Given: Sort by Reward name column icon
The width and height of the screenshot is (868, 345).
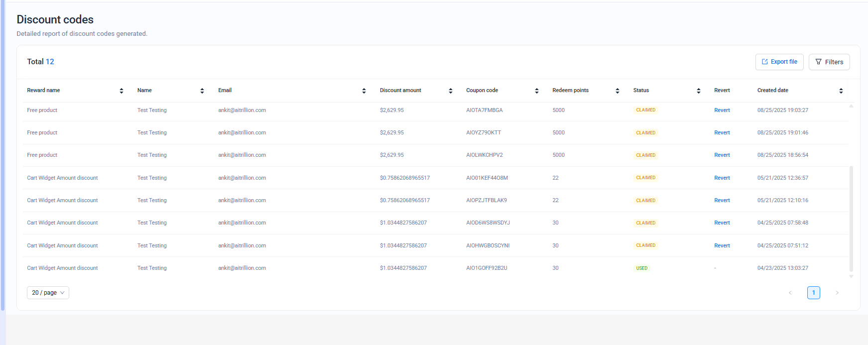Looking at the screenshot, I should pos(122,91).
